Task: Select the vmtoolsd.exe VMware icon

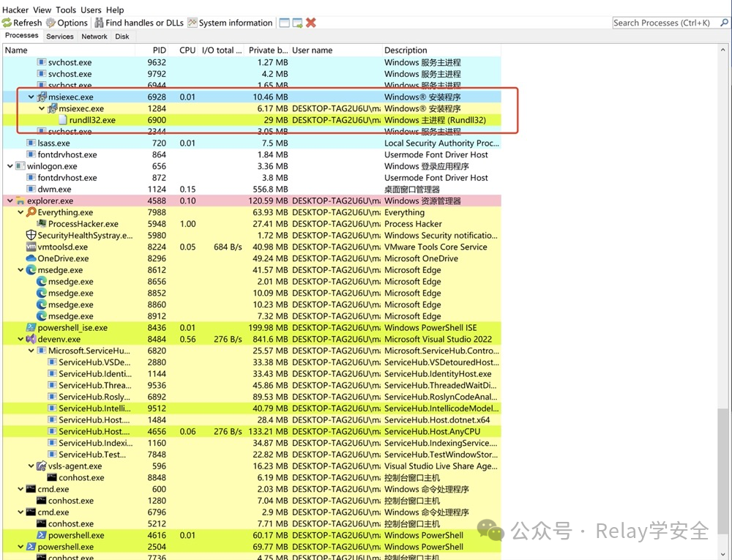Action: pyautogui.click(x=31, y=247)
